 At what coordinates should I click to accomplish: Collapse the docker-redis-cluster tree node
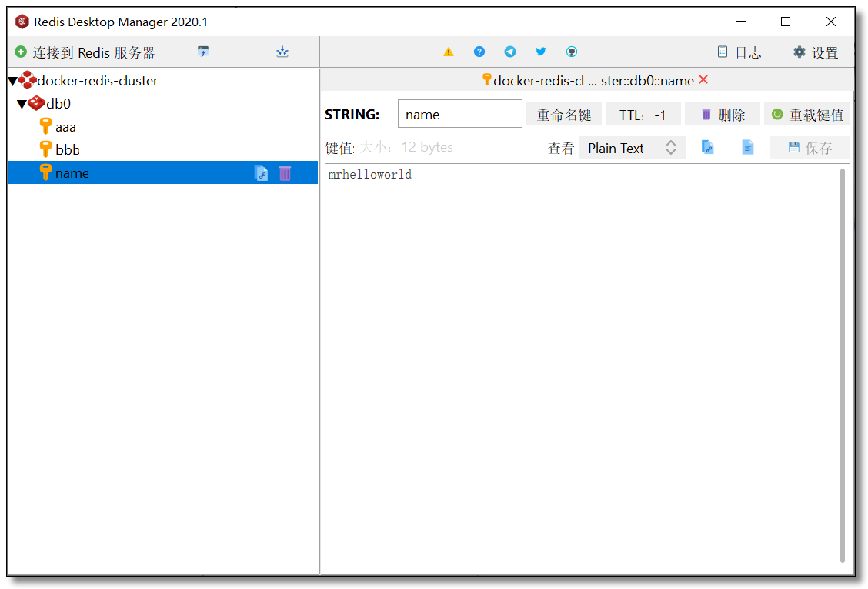[x=13, y=81]
